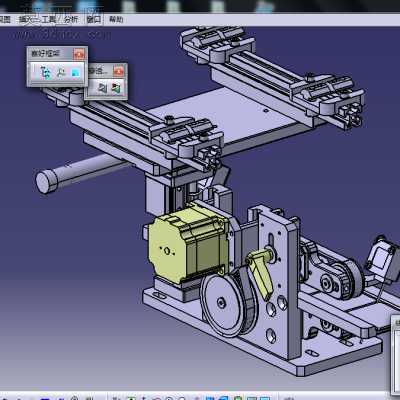Click the tree-structure icon in the first floating toolbar
The height and width of the screenshot is (400, 400).
point(45,73)
